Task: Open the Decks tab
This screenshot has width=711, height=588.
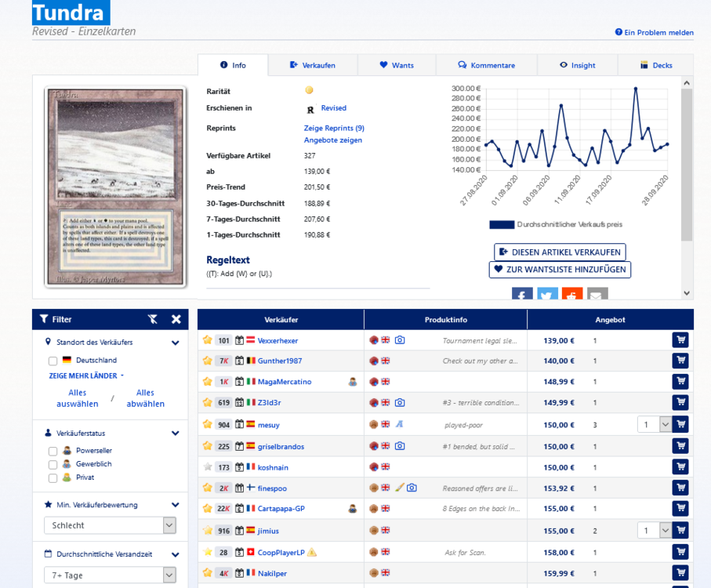Action: click(x=655, y=65)
